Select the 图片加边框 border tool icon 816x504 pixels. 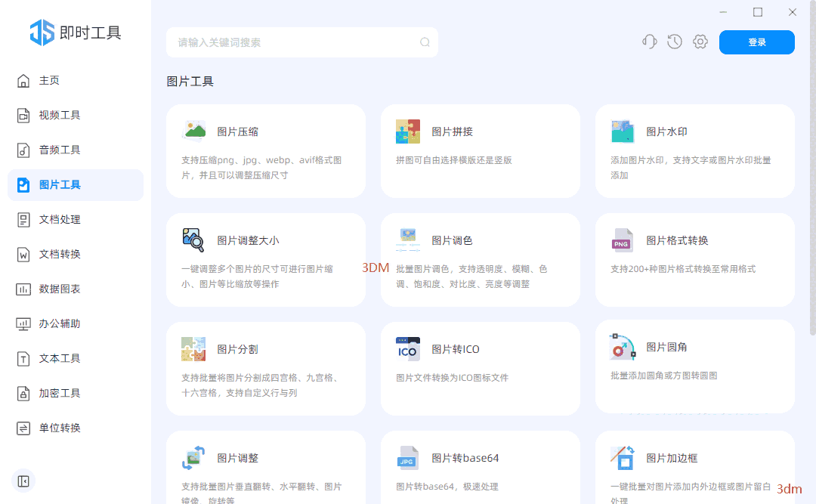(622, 457)
